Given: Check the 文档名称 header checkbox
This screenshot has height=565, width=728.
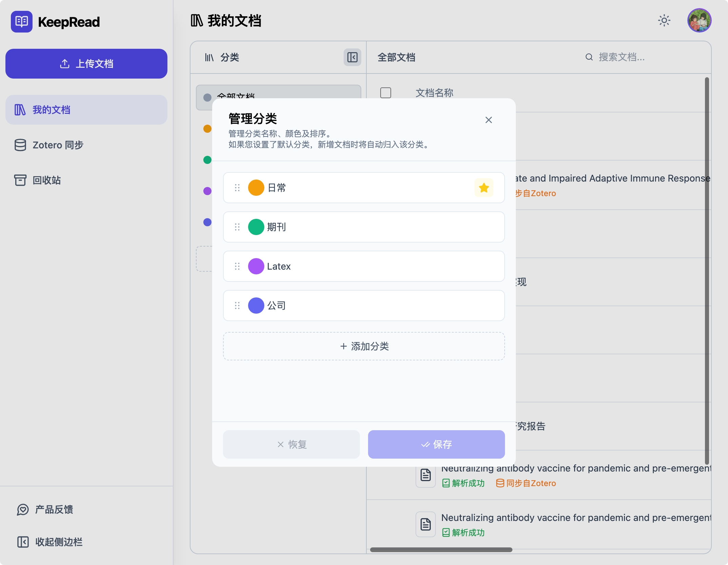Looking at the screenshot, I should (x=386, y=92).
